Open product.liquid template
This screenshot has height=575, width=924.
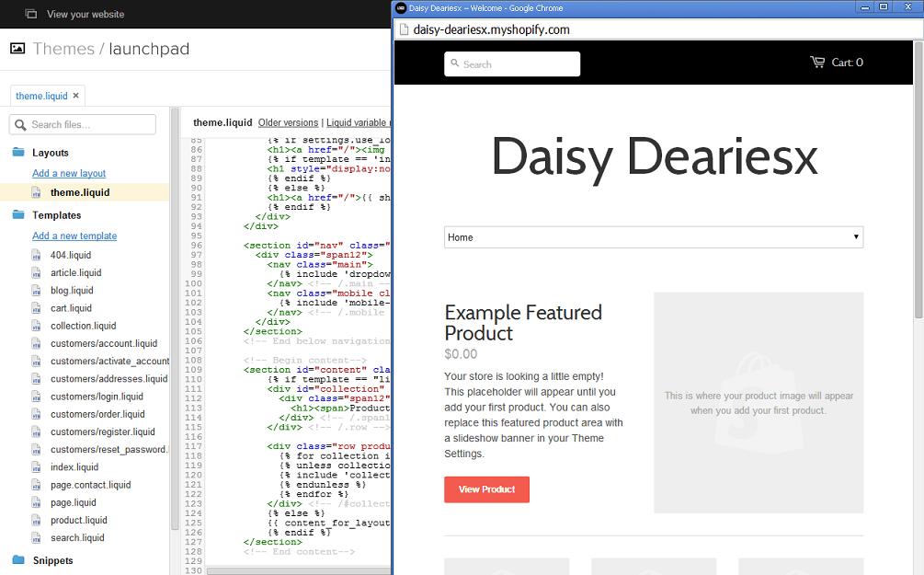79,521
